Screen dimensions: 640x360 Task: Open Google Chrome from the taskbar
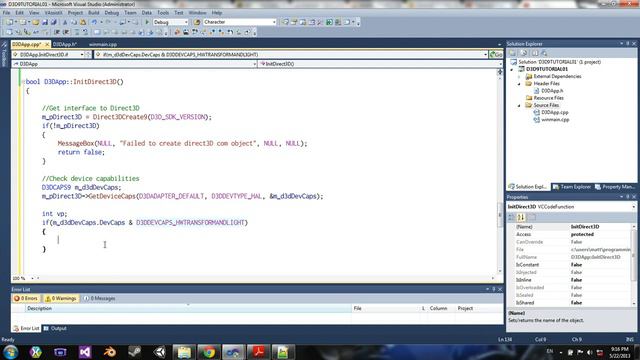[209, 351]
